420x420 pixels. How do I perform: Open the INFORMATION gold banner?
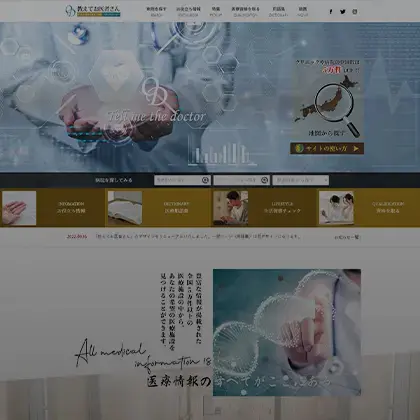pyautogui.click(x=53, y=207)
